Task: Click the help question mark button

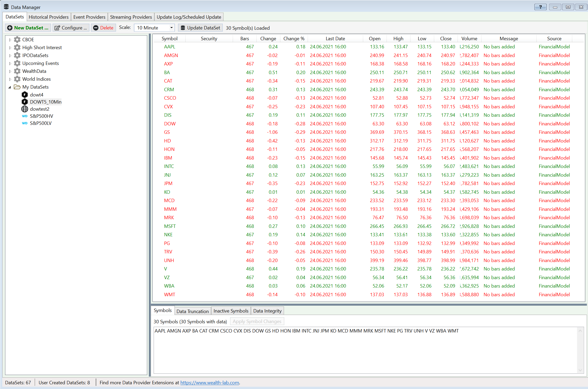Action: click(x=540, y=7)
